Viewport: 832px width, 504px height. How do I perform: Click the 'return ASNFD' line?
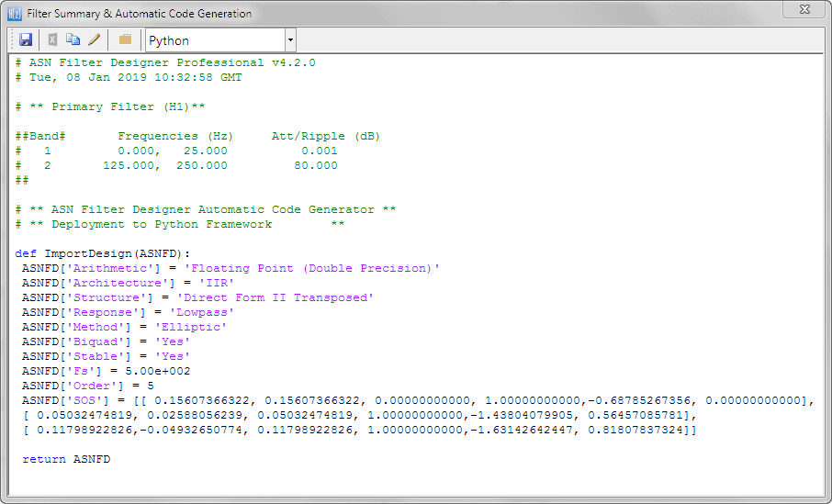coord(66,459)
